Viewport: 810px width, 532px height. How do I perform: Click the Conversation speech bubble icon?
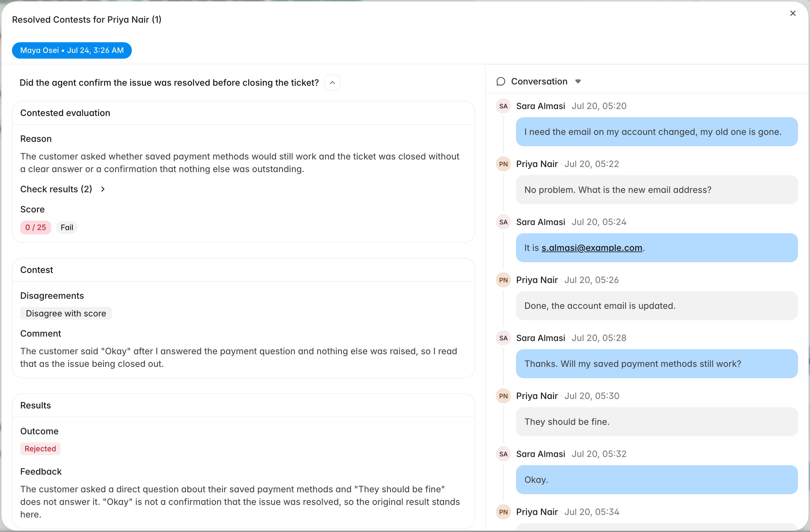[501, 82]
